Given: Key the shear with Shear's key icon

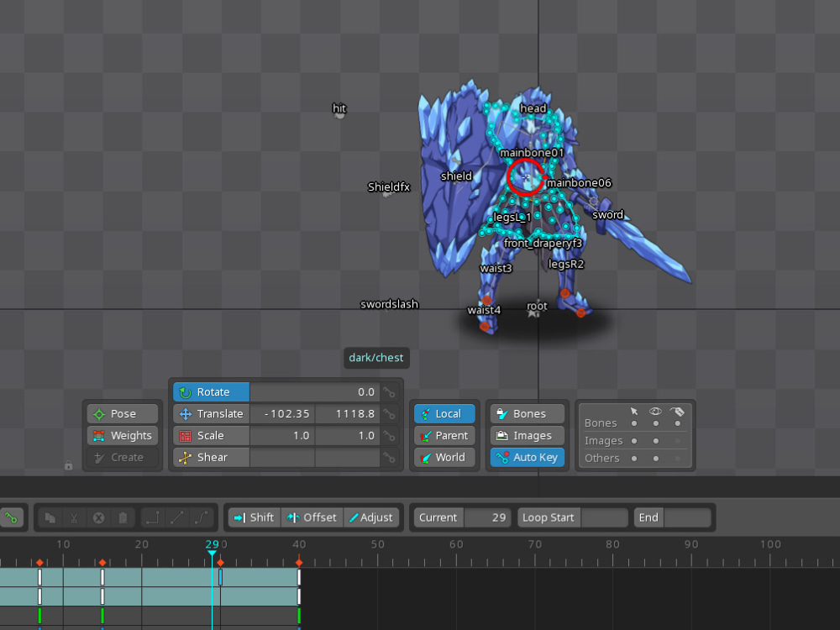Looking at the screenshot, I should coord(390,458).
